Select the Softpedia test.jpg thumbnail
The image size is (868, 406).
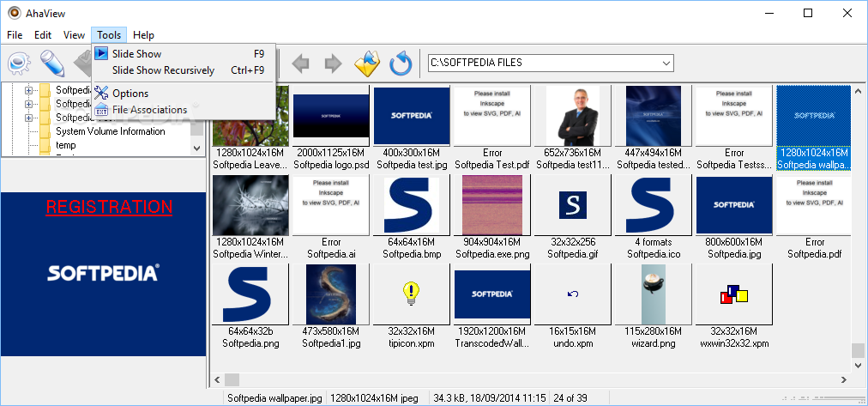pos(412,116)
